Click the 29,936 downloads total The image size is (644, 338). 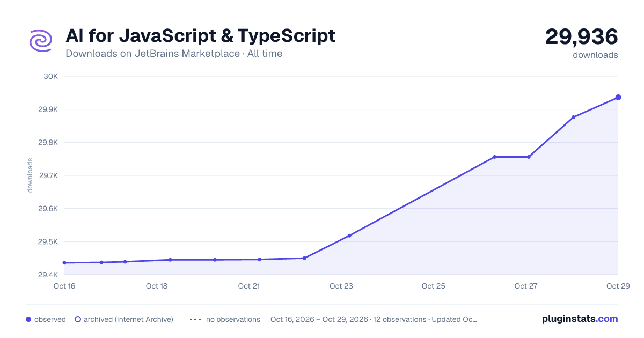[x=582, y=37]
